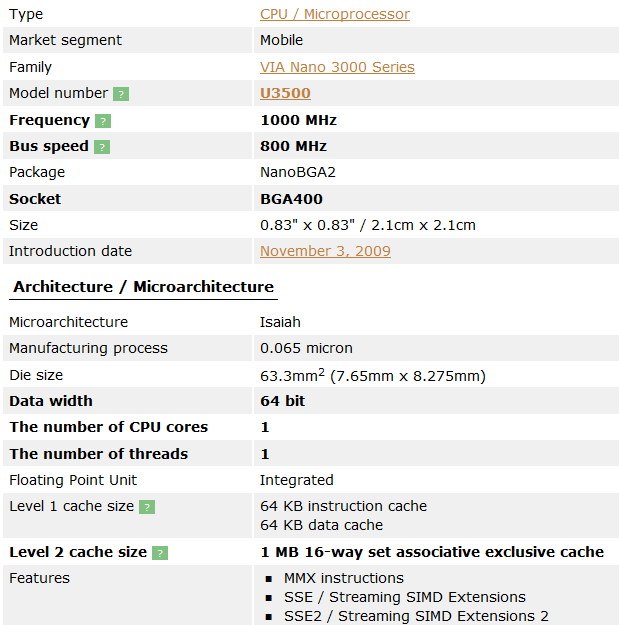Open the November 3, 2009 date link
Viewport: 619px width, 625px height.
tap(325, 251)
